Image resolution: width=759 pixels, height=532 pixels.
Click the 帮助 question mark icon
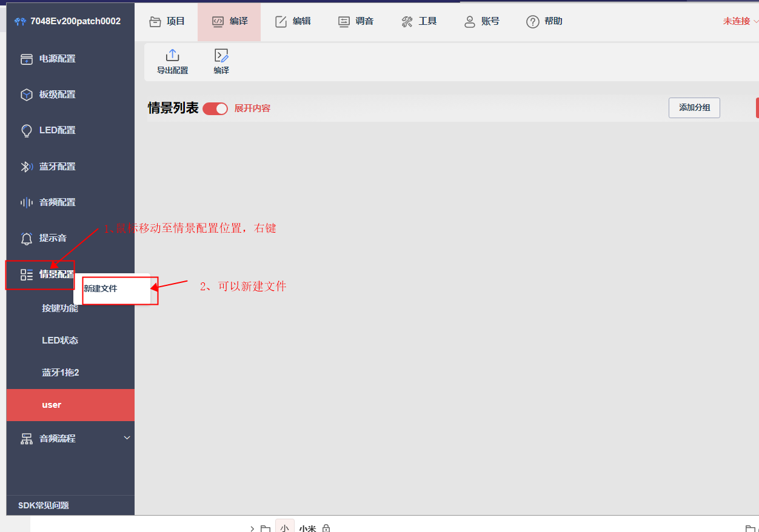pos(533,22)
